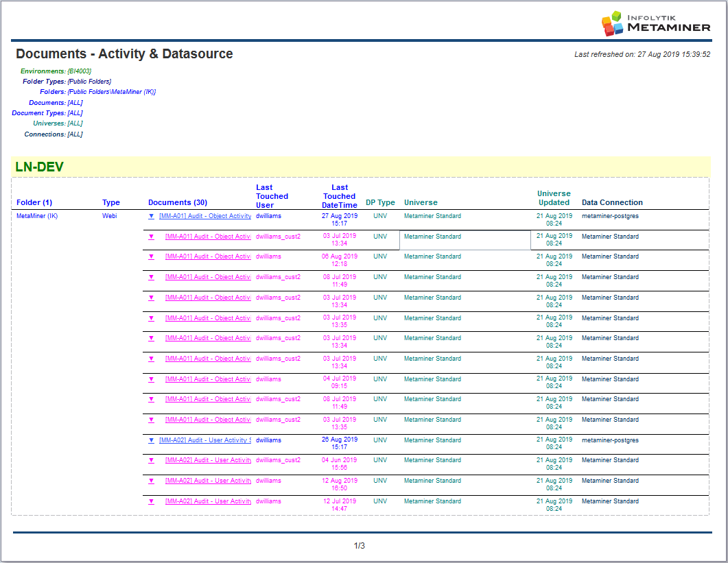Image resolution: width=728 pixels, height=563 pixels.
Task: Open MM-A02 link touched 04 Jun 2019 15:56
Action: click(208, 460)
